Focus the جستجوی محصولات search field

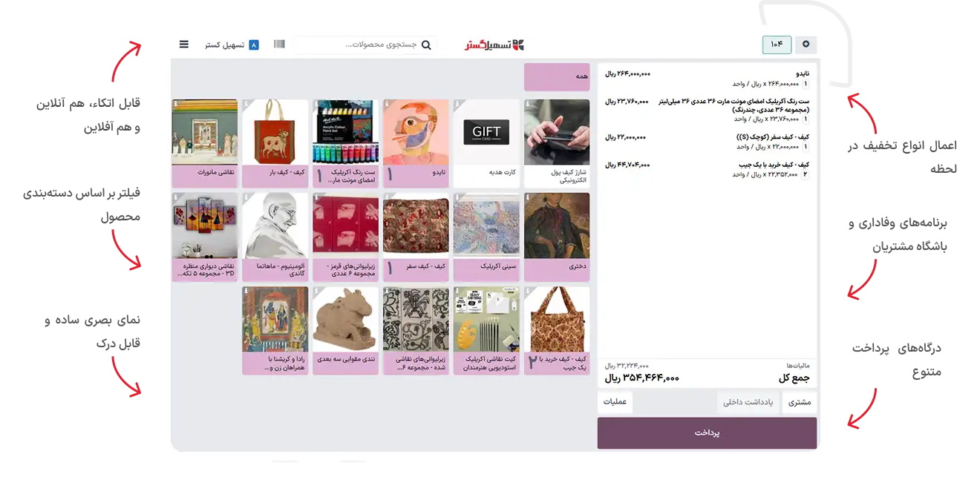pyautogui.click(x=356, y=45)
